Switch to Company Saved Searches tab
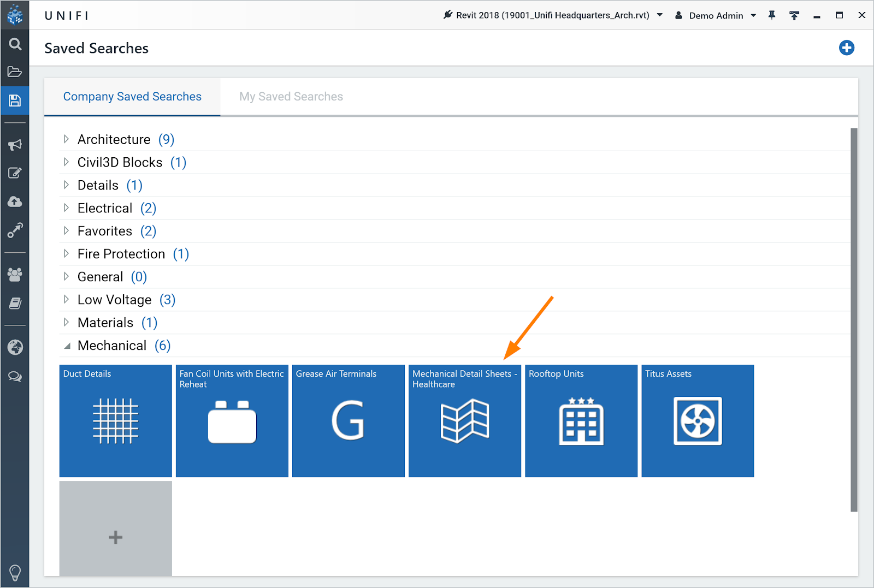 tap(132, 97)
